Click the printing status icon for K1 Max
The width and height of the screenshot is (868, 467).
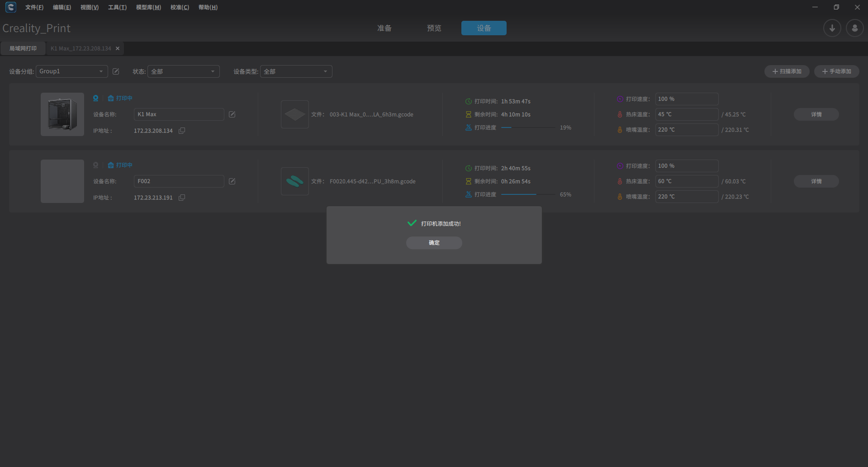point(111,98)
